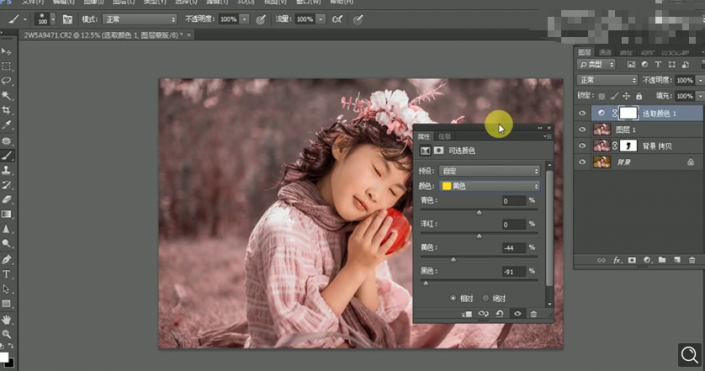Switch to the 属性 tab
Image resolution: width=705 pixels, height=371 pixels.
coord(424,136)
